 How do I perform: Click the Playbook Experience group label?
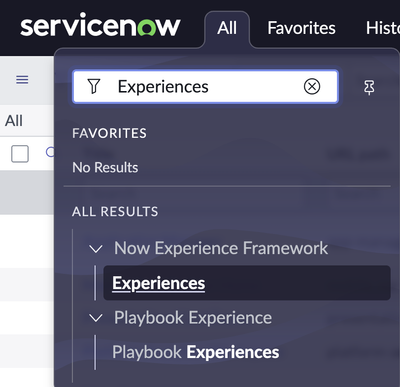[x=193, y=318]
